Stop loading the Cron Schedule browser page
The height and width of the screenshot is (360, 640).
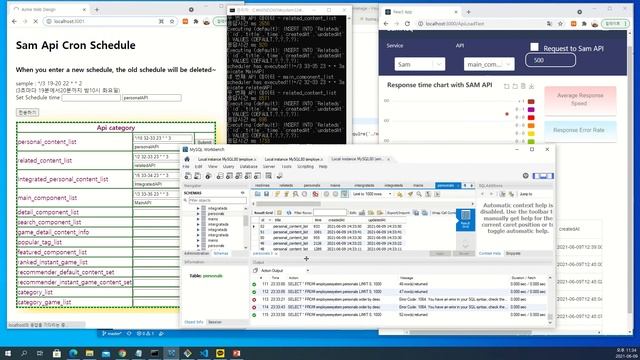pos(36,21)
